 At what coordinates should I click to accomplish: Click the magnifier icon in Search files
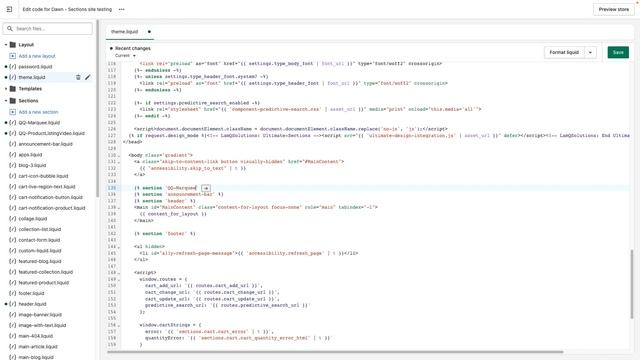[x=10, y=29]
